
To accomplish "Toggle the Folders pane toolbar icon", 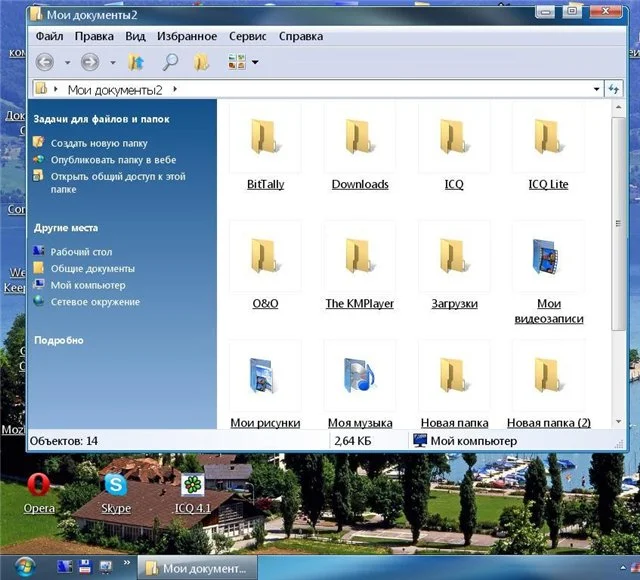I will (x=201, y=62).
